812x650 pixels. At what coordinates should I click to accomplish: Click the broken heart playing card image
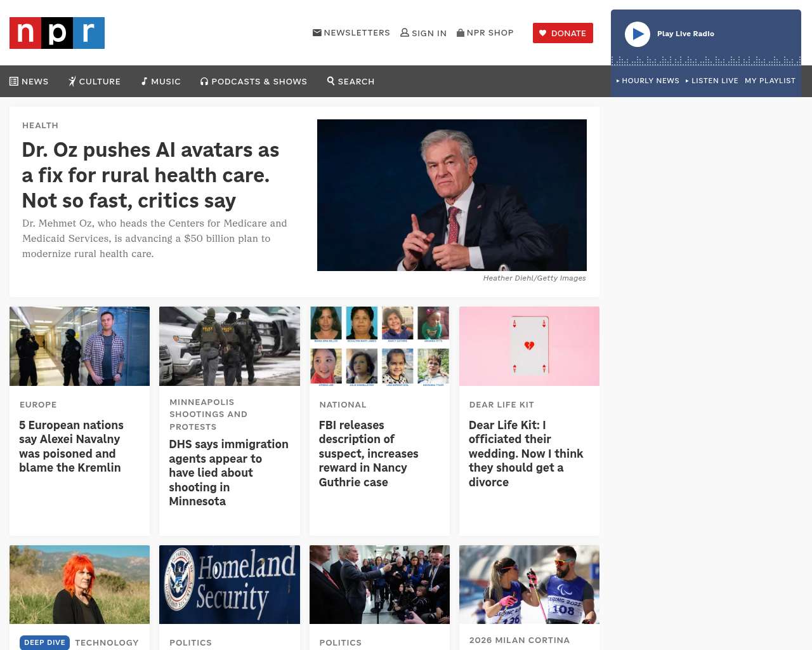(x=529, y=346)
